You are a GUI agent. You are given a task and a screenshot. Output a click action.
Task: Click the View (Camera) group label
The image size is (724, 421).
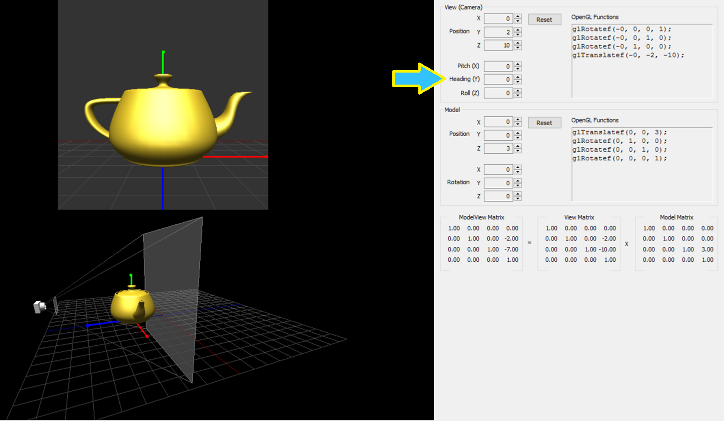pos(464,7)
